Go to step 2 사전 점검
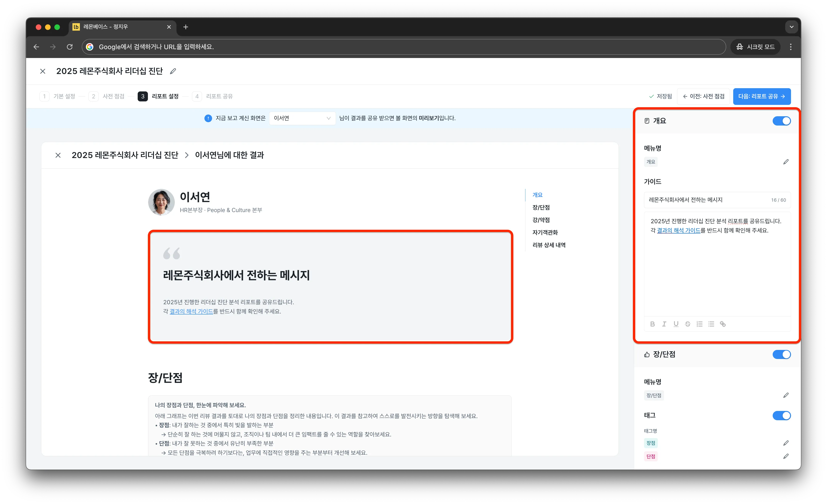Image resolution: width=827 pixels, height=504 pixels. pyautogui.click(x=106, y=96)
